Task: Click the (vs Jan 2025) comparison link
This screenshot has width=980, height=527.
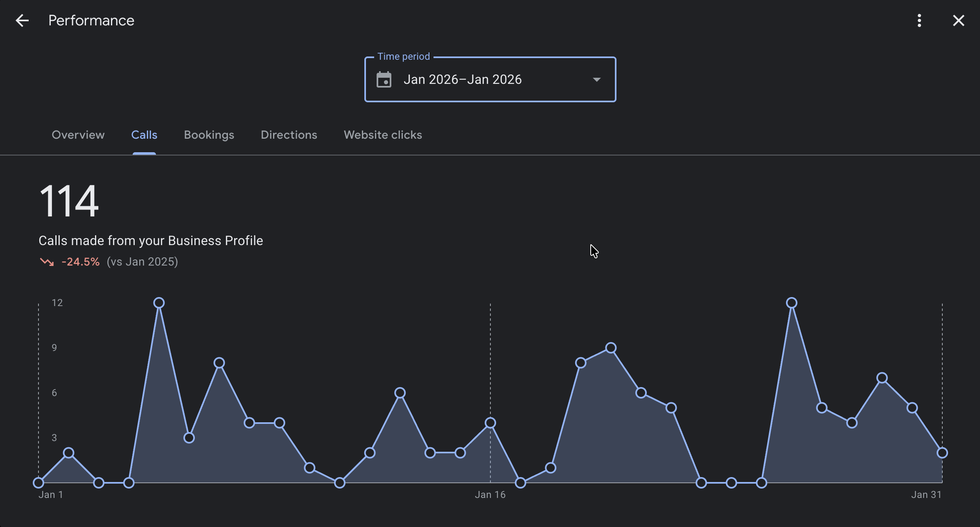Action: click(142, 261)
